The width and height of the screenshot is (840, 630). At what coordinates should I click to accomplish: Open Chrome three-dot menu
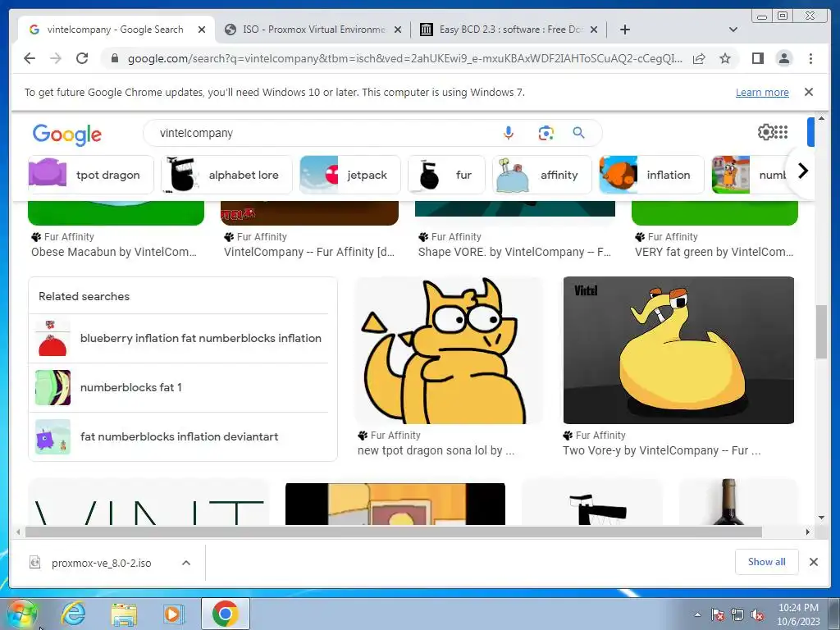810,58
